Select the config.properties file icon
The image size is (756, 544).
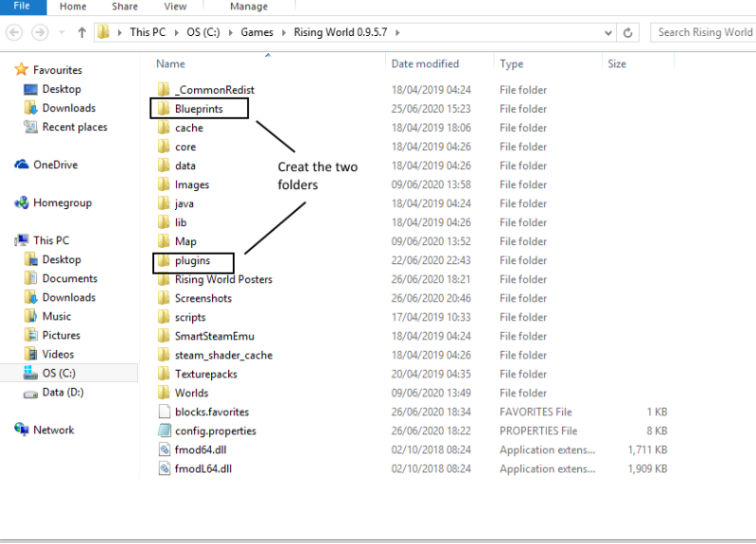tap(163, 430)
